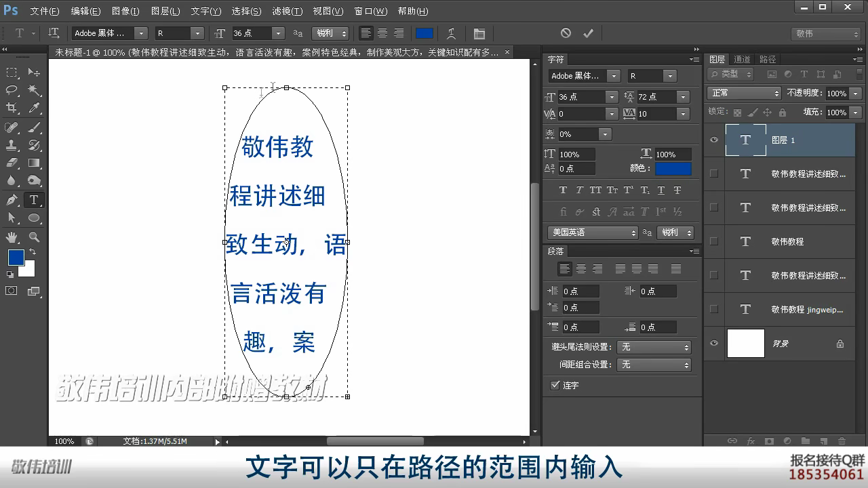Select the Move tool
The image size is (868, 488).
tap(34, 72)
